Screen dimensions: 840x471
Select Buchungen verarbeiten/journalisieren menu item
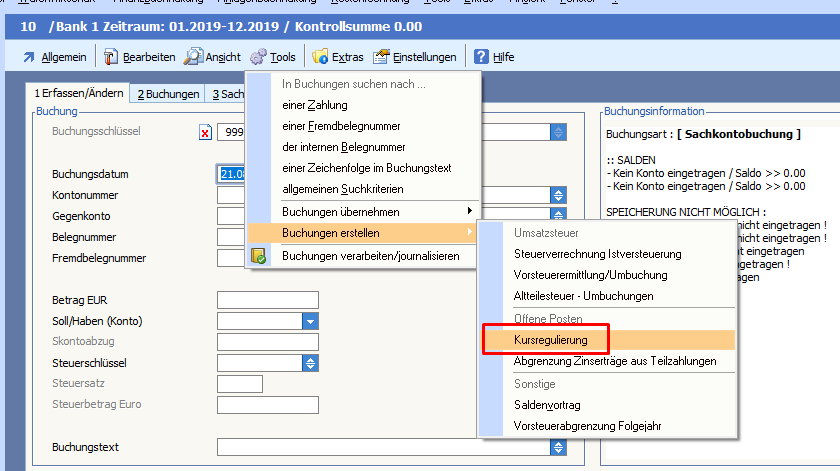point(371,256)
